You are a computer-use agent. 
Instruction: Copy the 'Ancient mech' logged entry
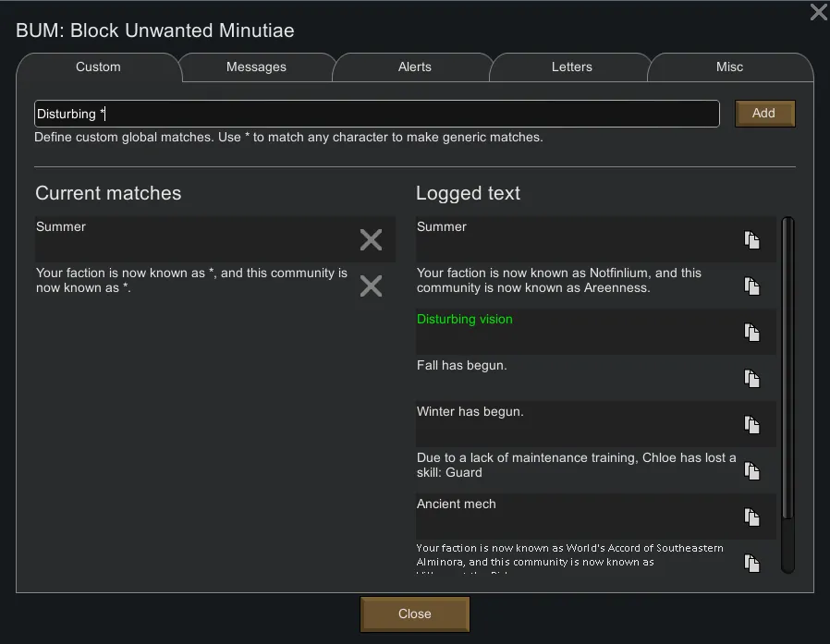pyautogui.click(x=752, y=517)
